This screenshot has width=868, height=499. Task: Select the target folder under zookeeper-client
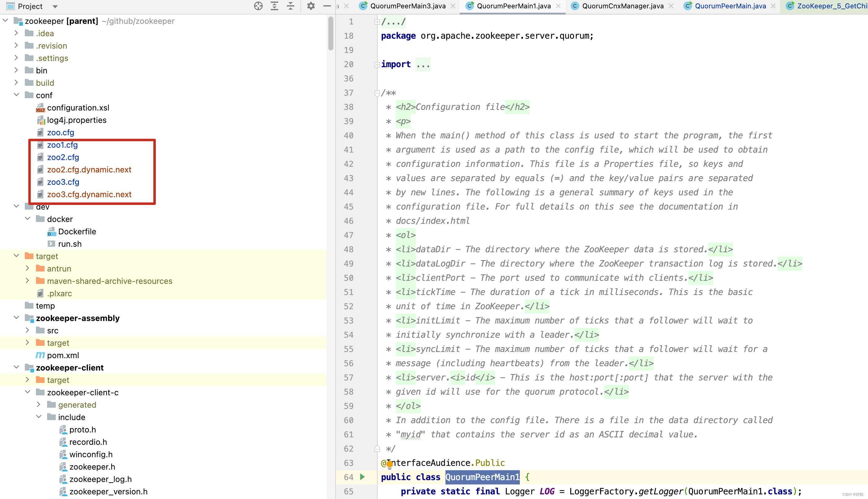coord(58,380)
